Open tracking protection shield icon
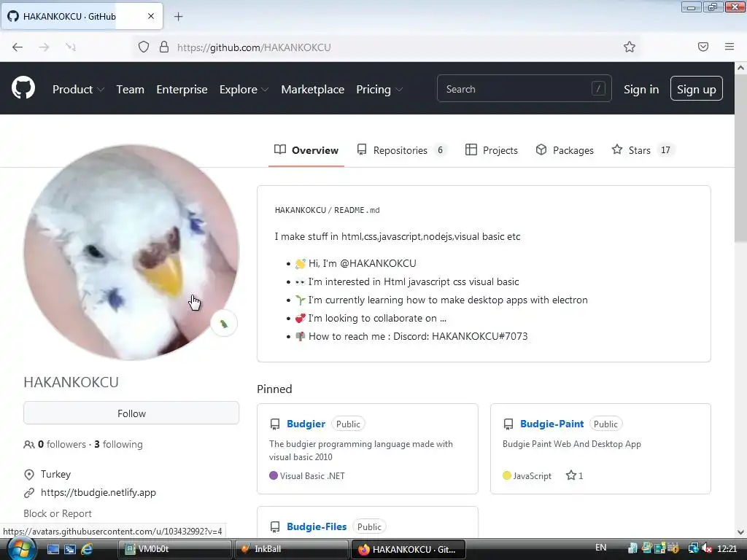The width and height of the screenshot is (747, 560). (x=144, y=47)
